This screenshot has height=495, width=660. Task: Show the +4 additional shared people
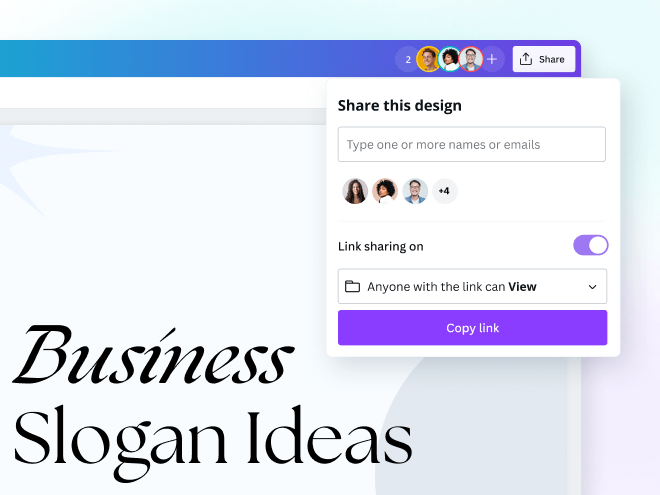pyautogui.click(x=444, y=191)
